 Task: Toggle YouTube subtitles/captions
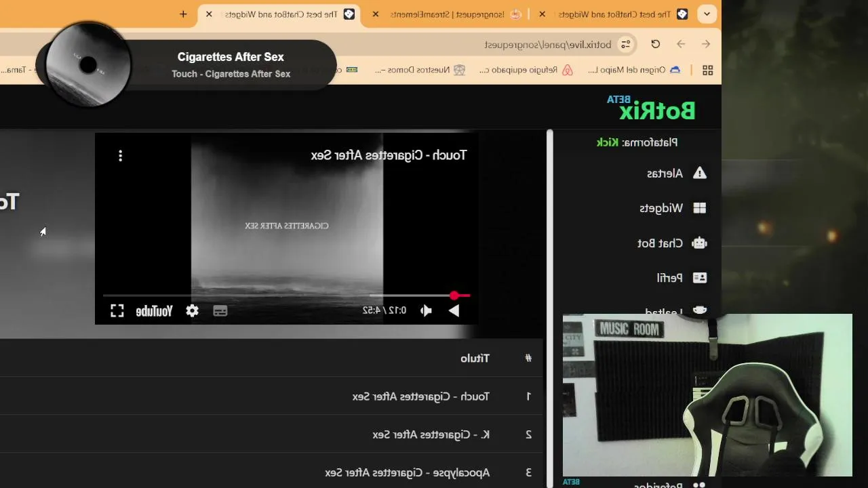(220, 310)
